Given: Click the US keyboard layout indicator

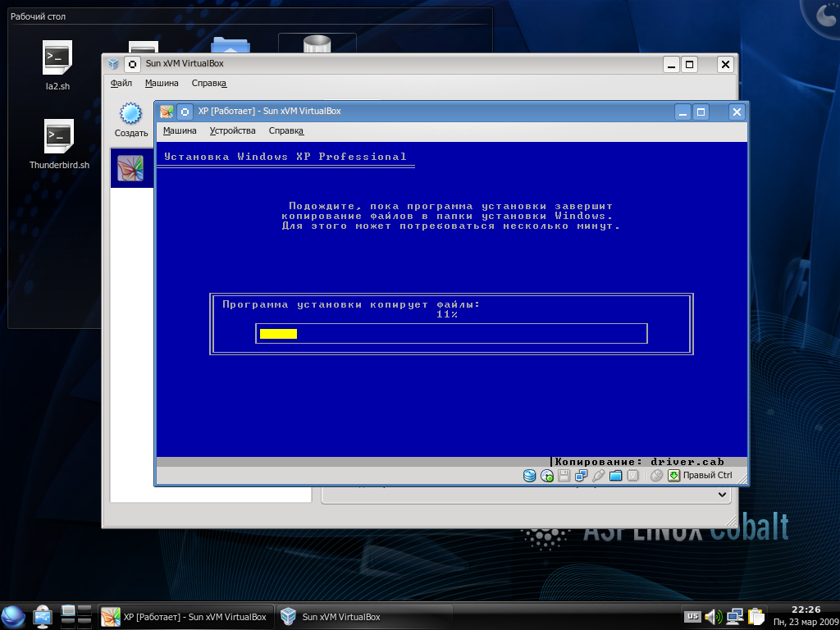Looking at the screenshot, I should 692,617.
